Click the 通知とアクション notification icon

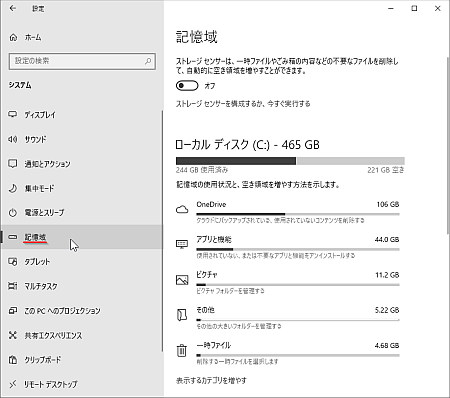point(13,163)
